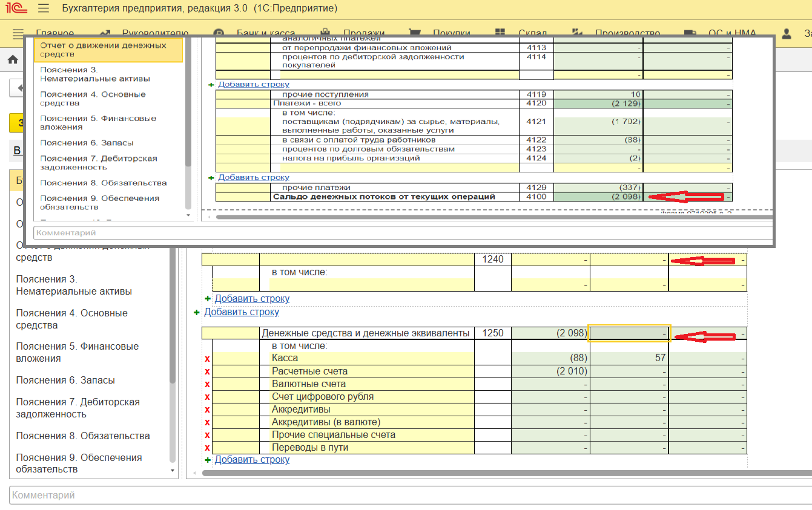Click Добавить строку link below Переводы в пути

(252, 460)
